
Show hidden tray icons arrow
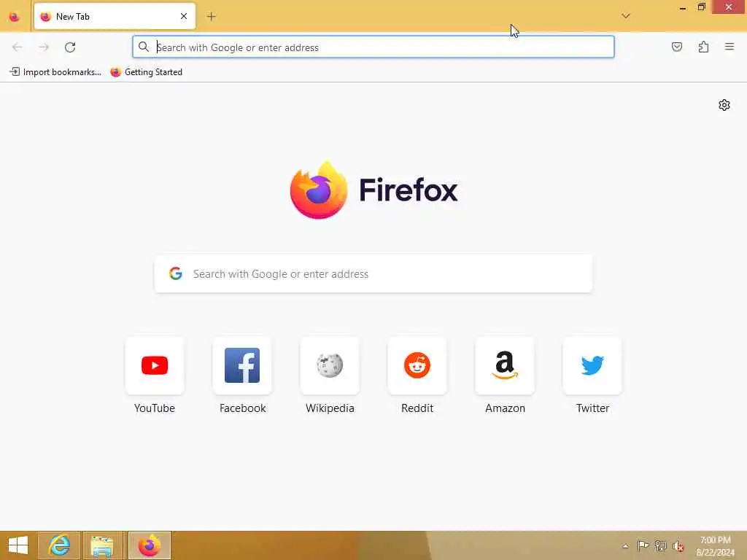[x=625, y=546]
